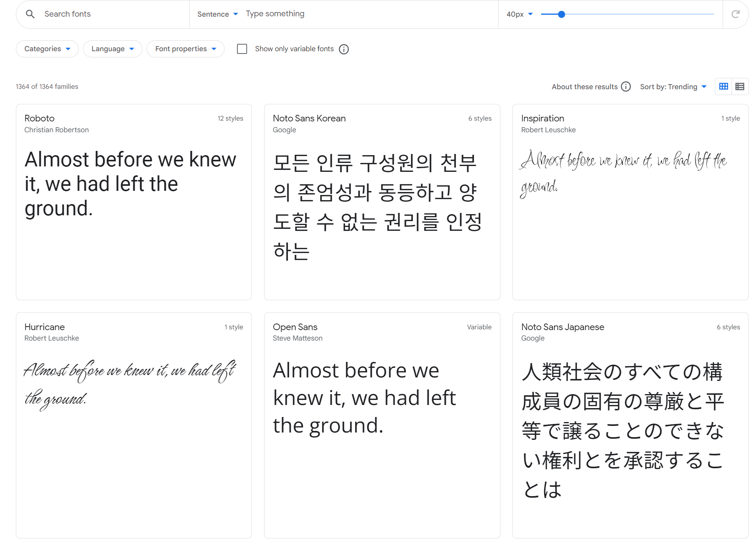Image resolution: width=756 pixels, height=545 pixels.
Task: Click the font size slider handle
Action: click(x=561, y=14)
